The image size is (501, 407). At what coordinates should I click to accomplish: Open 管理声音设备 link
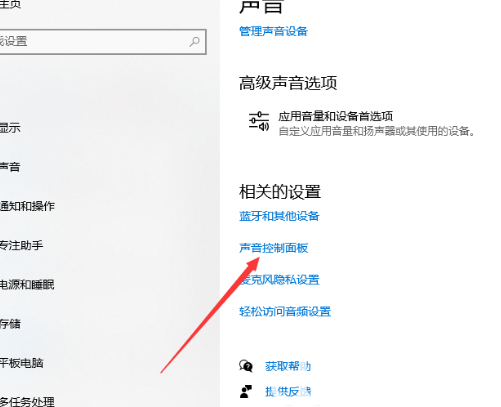[x=273, y=31]
